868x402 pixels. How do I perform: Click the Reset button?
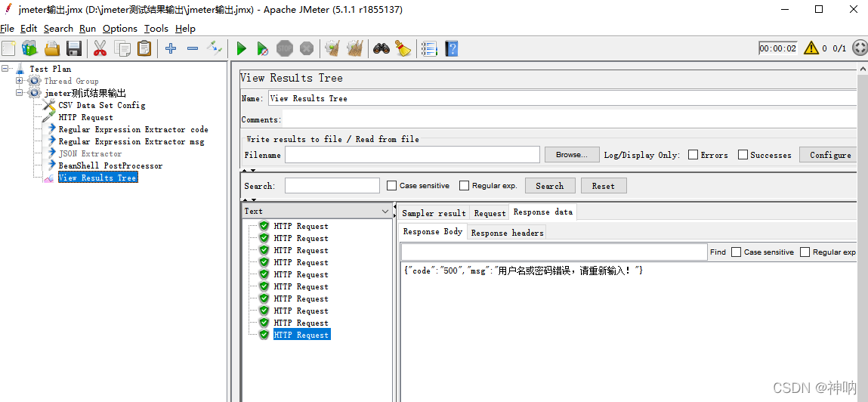[x=604, y=186]
